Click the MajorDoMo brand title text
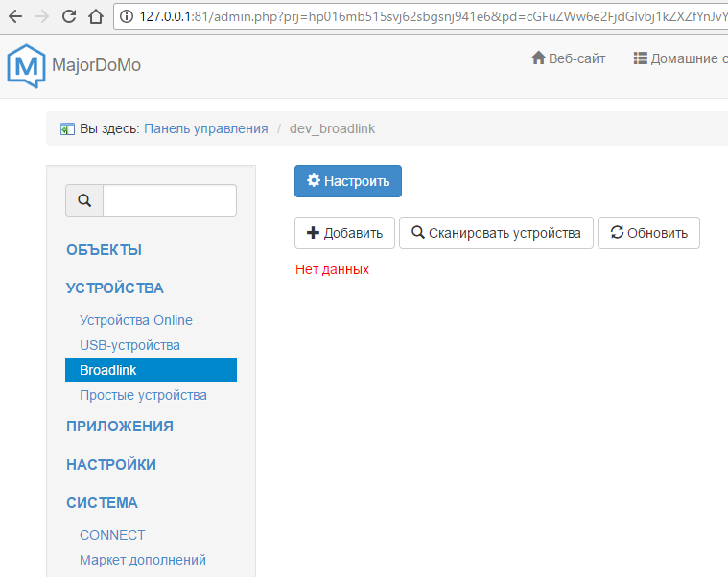 pos(97,65)
